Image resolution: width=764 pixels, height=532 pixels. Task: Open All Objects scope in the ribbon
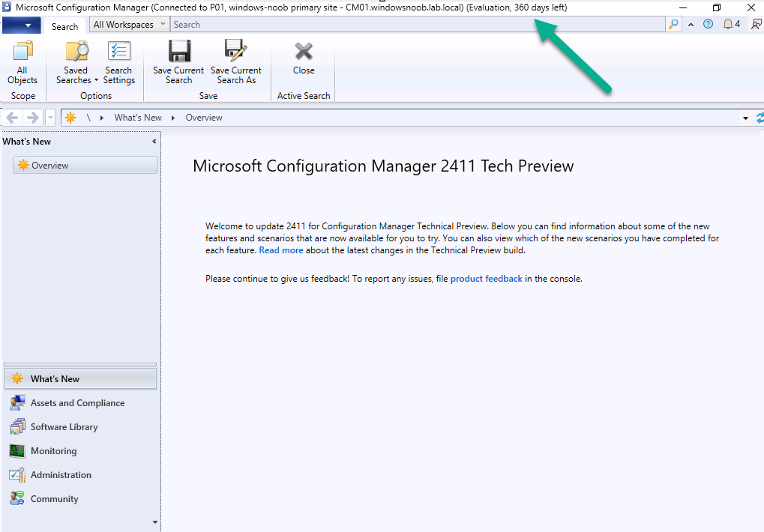tap(22, 63)
